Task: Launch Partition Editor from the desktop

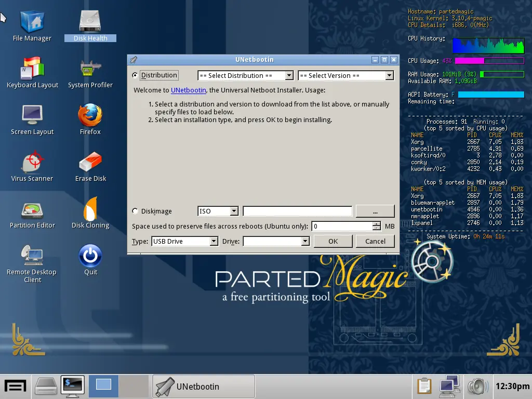Action: (32, 215)
